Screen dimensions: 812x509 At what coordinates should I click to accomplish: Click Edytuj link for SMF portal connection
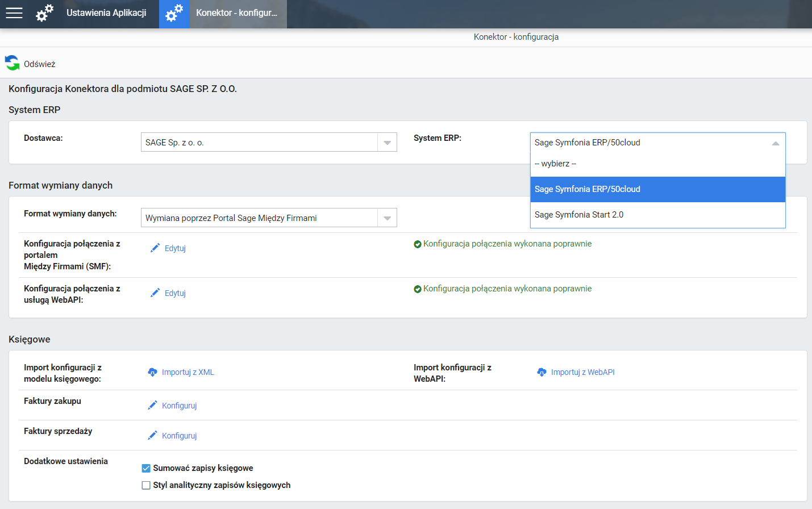[x=175, y=248]
